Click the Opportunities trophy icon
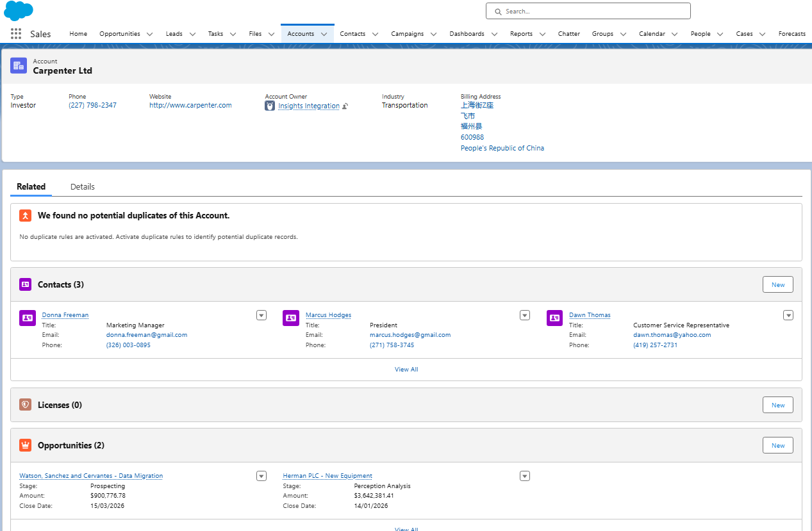 [25, 445]
